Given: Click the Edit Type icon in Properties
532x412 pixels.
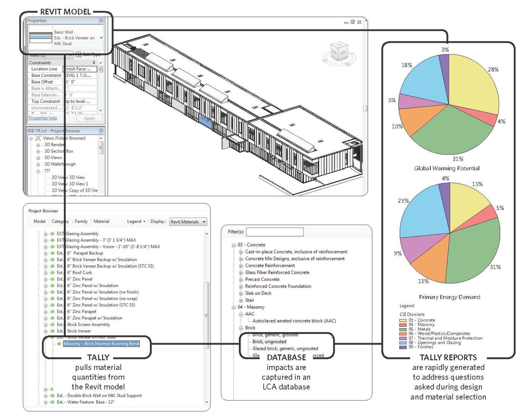Looking at the screenshot, I should 79,55.
